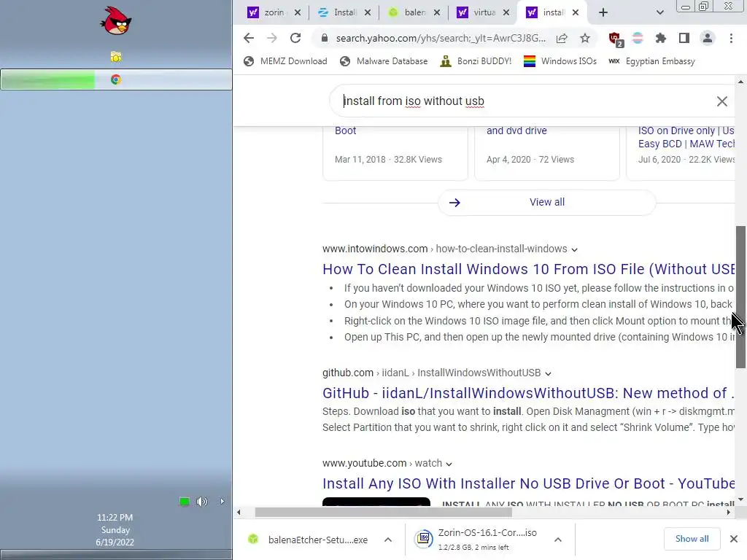
Task: Click the Chrome icon in the sidebar taskbar
Action: pyautogui.click(x=116, y=79)
